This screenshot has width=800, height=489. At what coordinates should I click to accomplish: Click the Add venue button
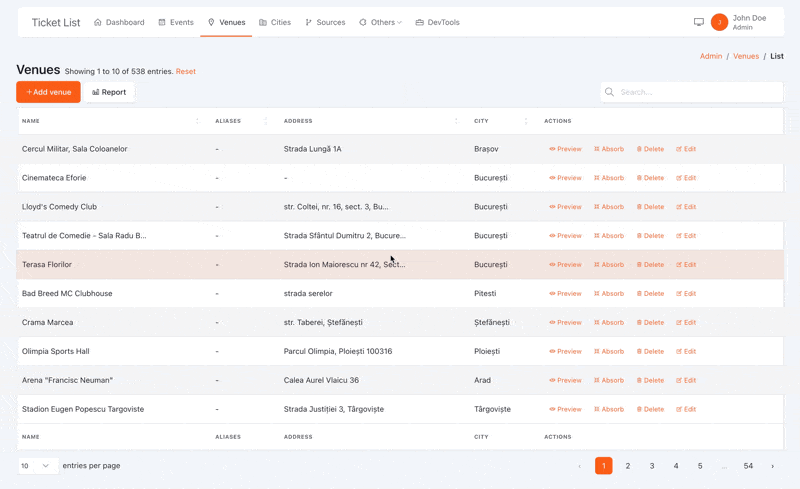48,92
